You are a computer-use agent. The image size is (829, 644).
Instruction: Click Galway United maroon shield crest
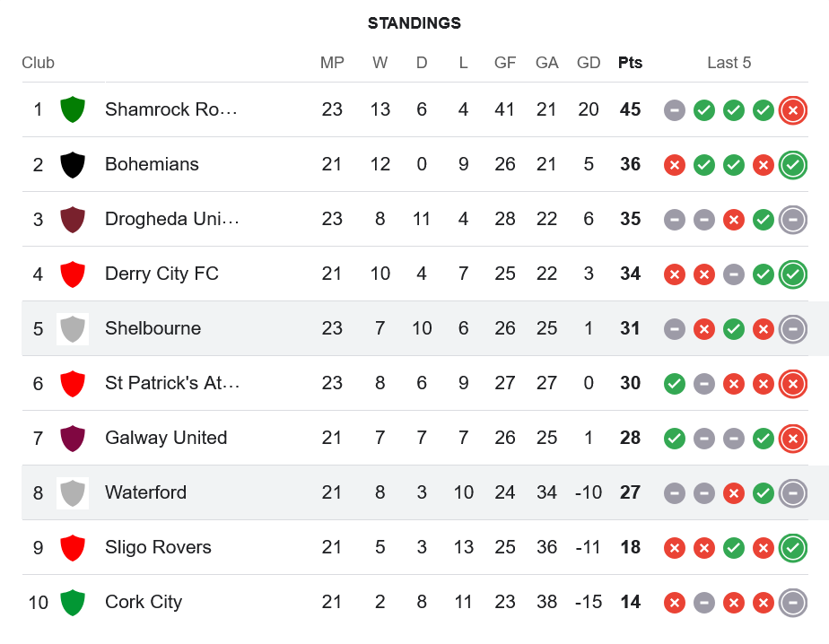(x=72, y=438)
